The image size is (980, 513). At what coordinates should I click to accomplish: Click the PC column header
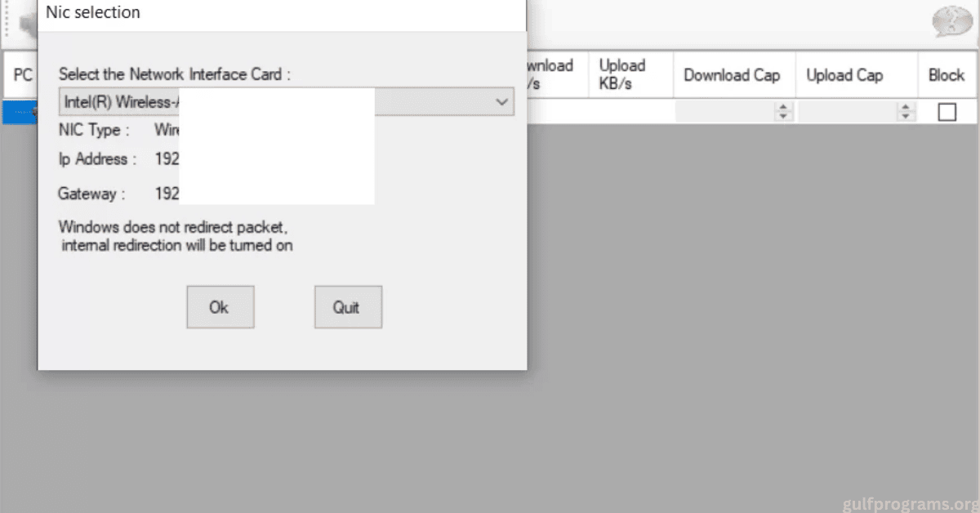22,75
